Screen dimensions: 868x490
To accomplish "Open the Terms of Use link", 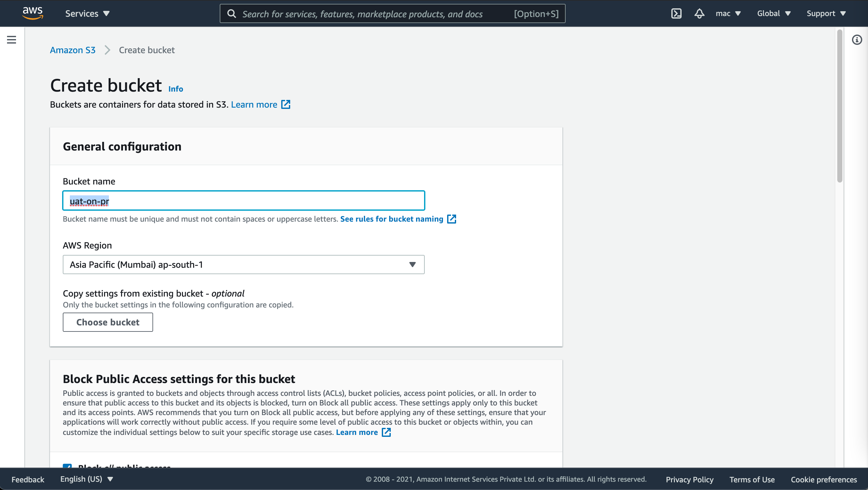I will [x=752, y=479].
